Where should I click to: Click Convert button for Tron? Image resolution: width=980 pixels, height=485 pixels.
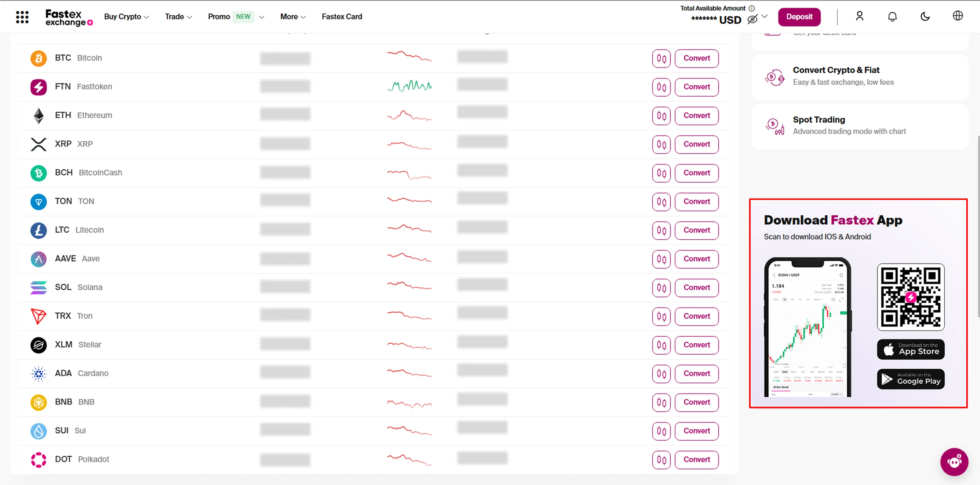696,316
